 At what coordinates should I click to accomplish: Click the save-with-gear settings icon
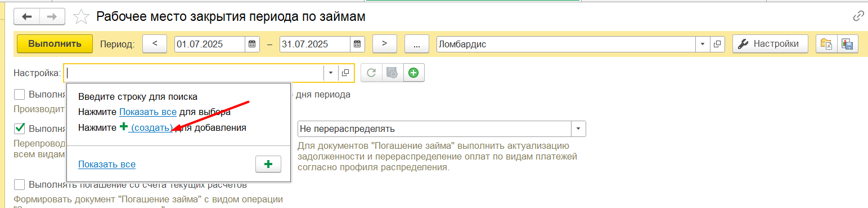[393, 73]
